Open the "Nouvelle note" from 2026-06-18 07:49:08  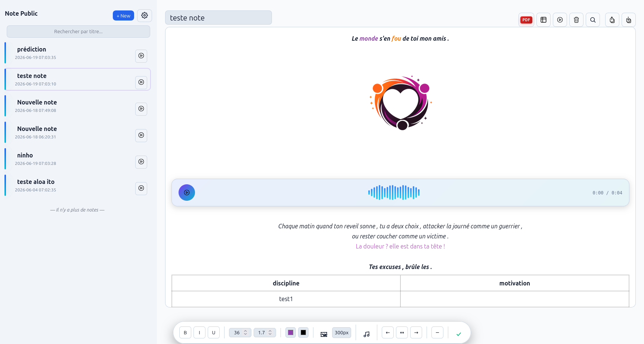coord(78,106)
